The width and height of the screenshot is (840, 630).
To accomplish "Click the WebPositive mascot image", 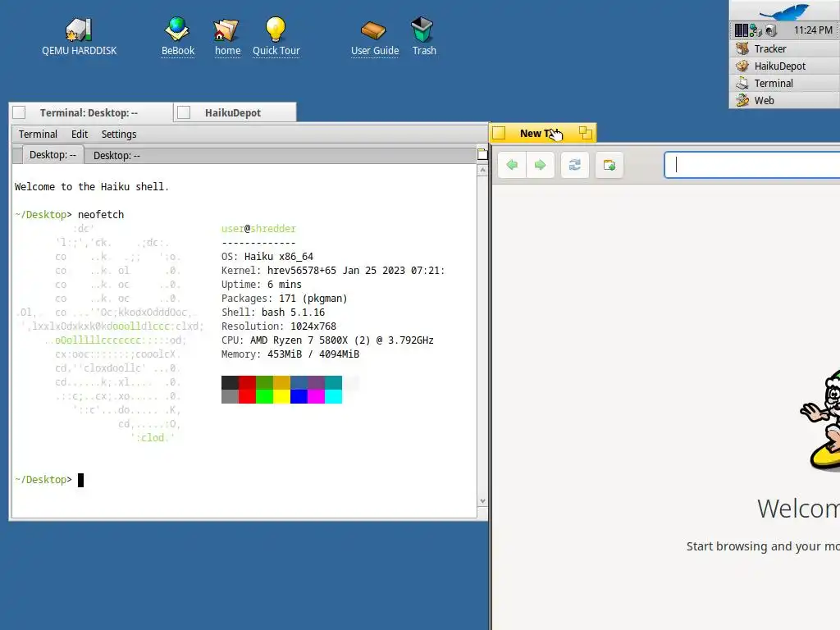I will tap(820, 419).
